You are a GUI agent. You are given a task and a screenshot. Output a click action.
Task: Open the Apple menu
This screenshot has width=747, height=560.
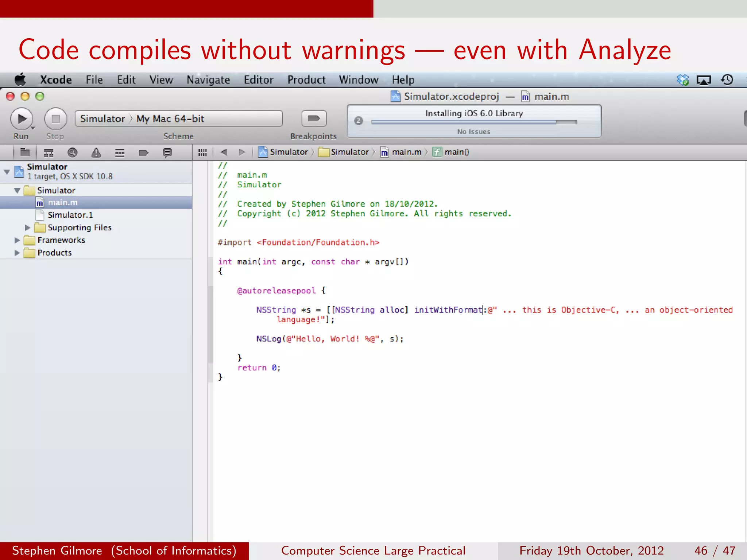20,79
